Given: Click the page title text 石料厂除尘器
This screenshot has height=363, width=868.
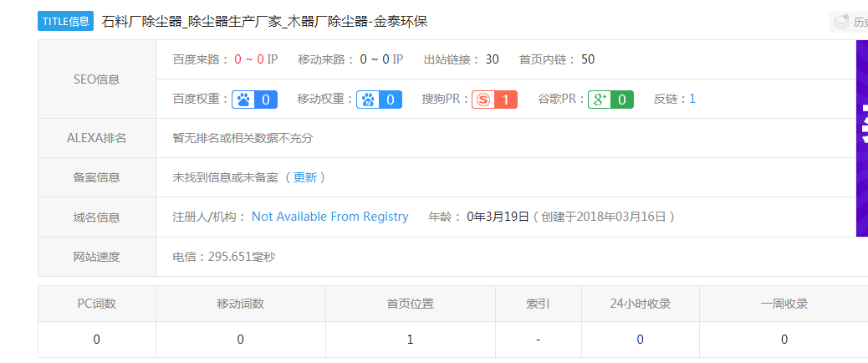Looking at the screenshot, I should 142,22.
